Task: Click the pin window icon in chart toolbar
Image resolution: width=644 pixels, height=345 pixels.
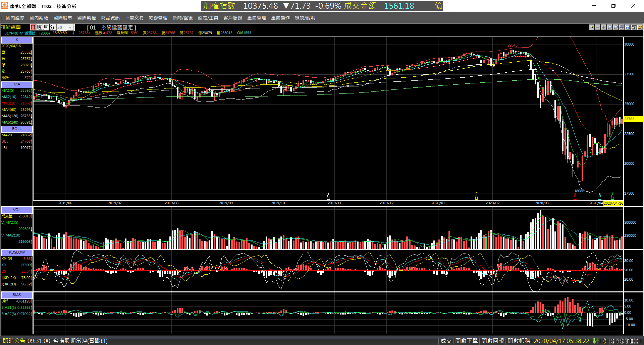Action: click(x=592, y=27)
